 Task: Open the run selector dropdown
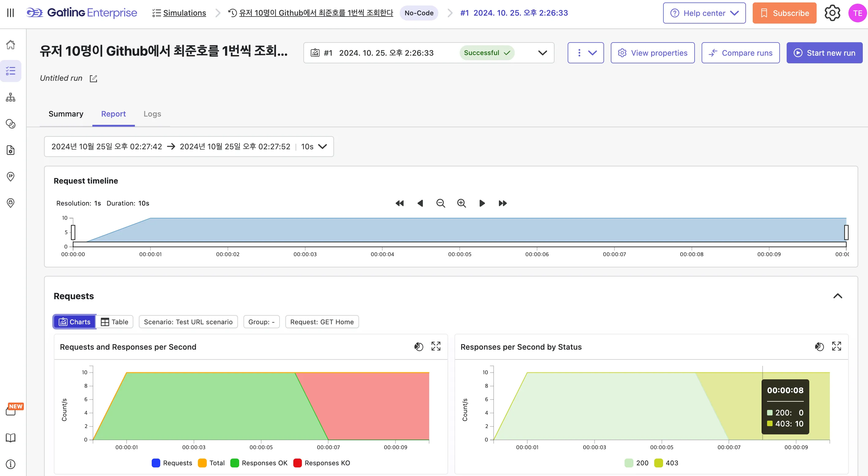click(x=542, y=53)
